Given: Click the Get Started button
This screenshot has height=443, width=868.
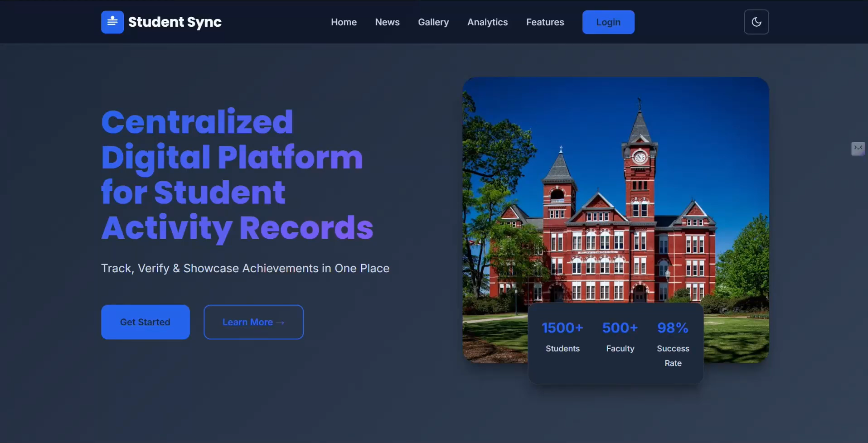Looking at the screenshot, I should [145, 322].
